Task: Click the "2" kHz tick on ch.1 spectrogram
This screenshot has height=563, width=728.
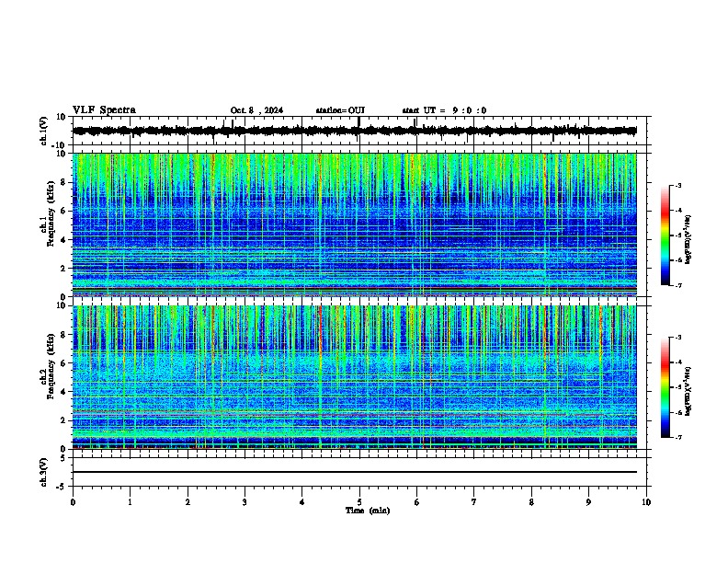Action: pos(64,269)
